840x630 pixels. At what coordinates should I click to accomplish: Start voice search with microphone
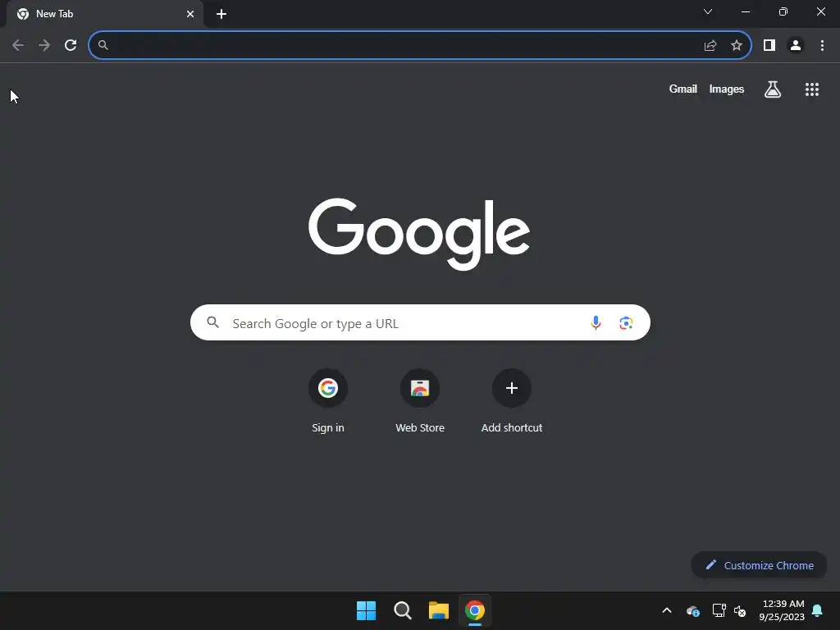(x=596, y=322)
